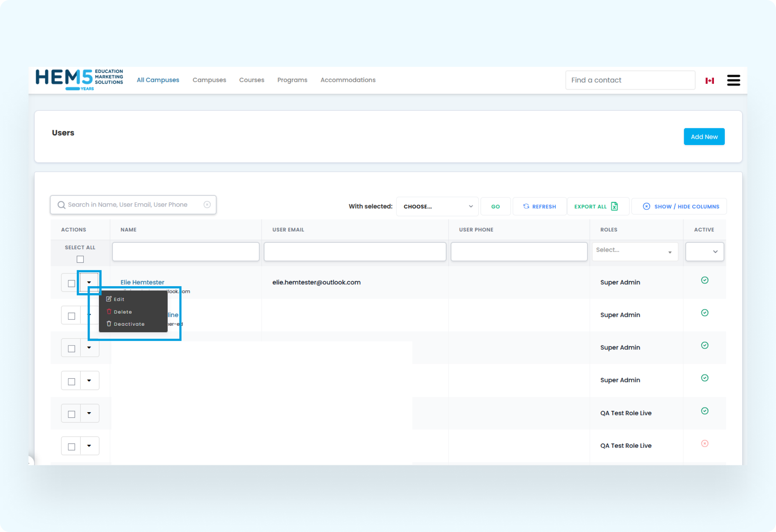Click the Add New button
This screenshot has height=532, width=776.
(x=704, y=136)
